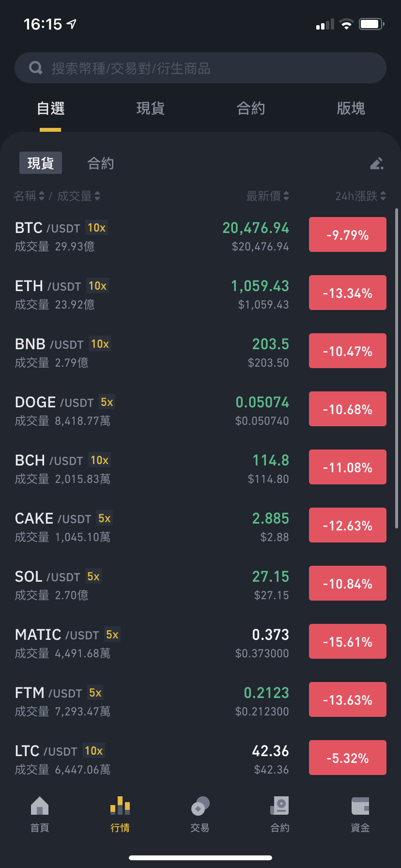This screenshot has height=868, width=401.
Task: Switch to the 現貨 sub-filter toggle
Action: [x=41, y=163]
